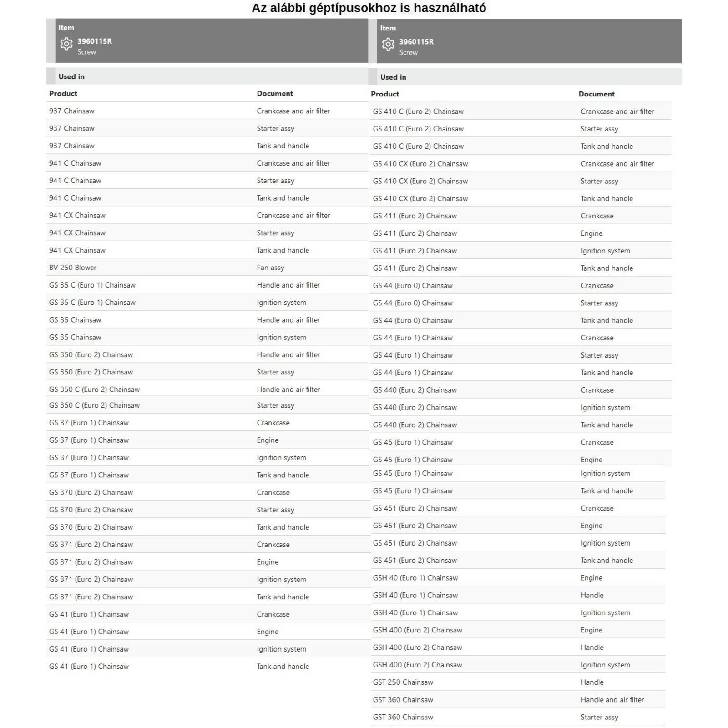
Task: Click part number 3960115R in left header
Action: pyautogui.click(x=95, y=41)
